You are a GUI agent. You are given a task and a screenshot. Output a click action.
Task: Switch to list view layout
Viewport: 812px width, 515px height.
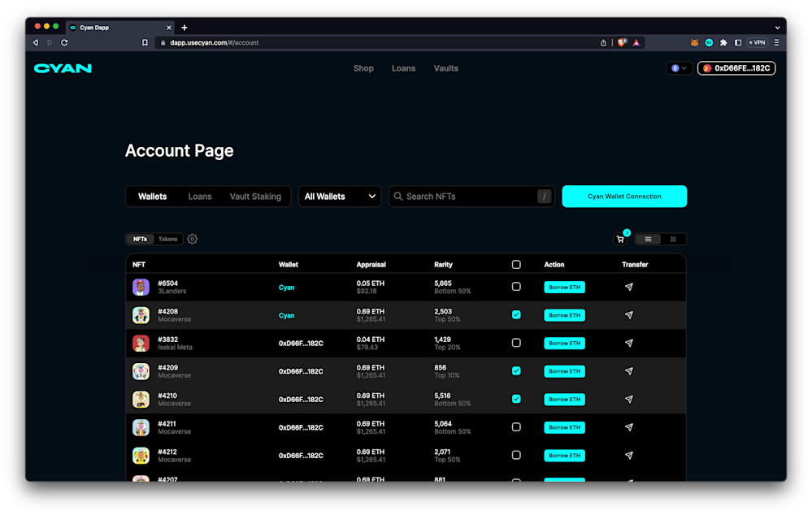tap(648, 239)
